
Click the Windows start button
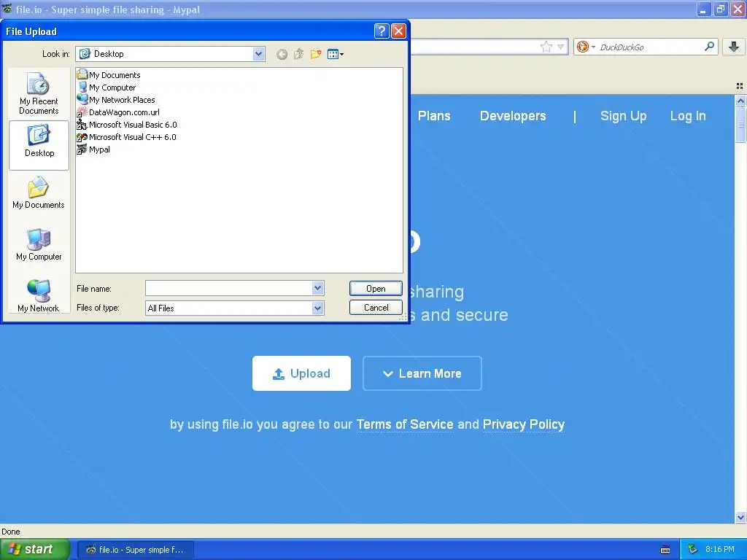tap(35, 550)
